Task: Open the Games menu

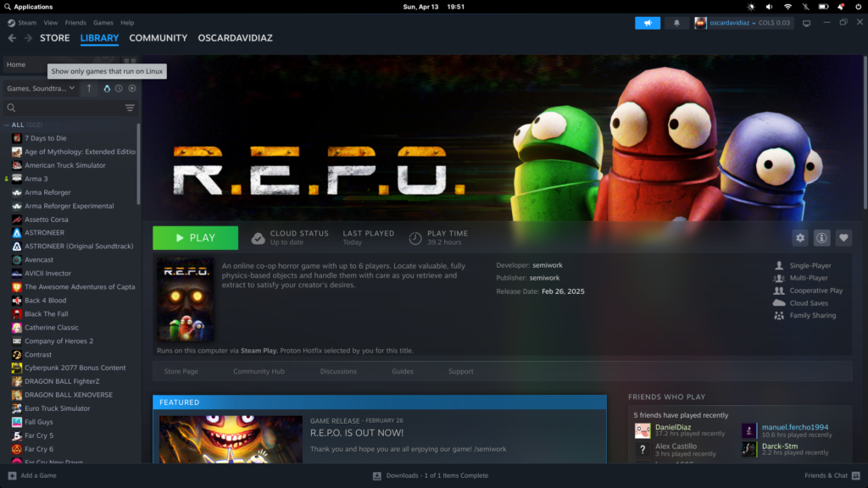Action: 103,23
